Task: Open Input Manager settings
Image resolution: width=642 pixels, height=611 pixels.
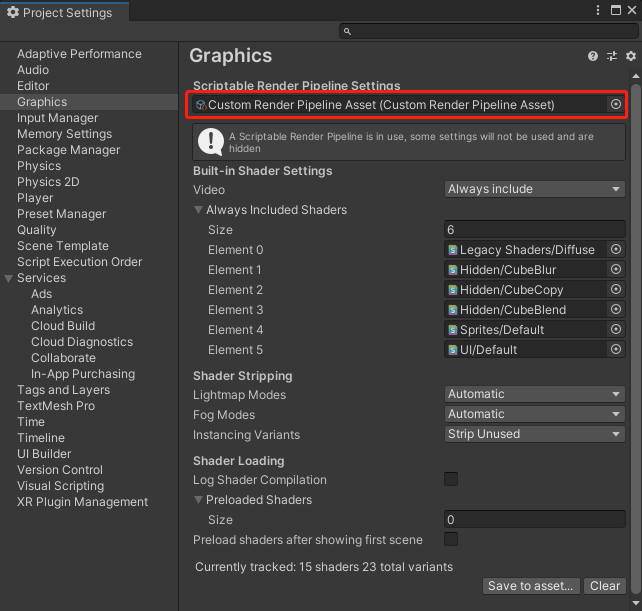Action: [57, 118]
